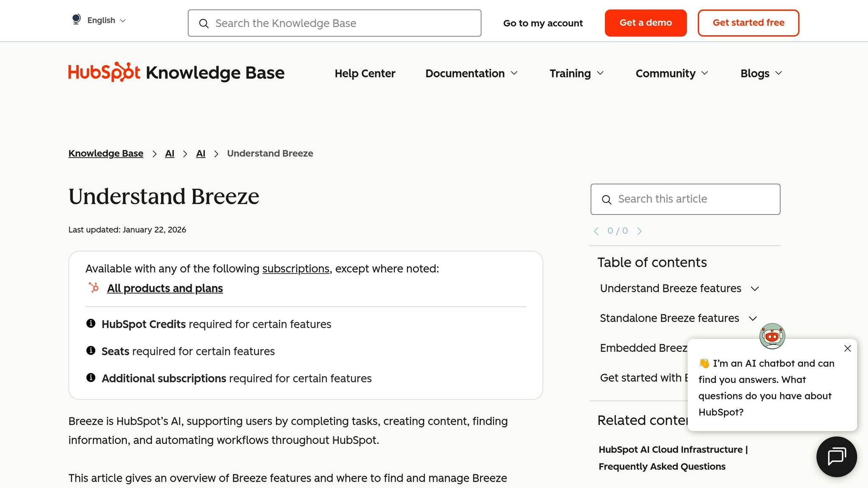Select the sprocket icon beside All products and plans
The image size is (868, 488).
[x=94, y=288]
